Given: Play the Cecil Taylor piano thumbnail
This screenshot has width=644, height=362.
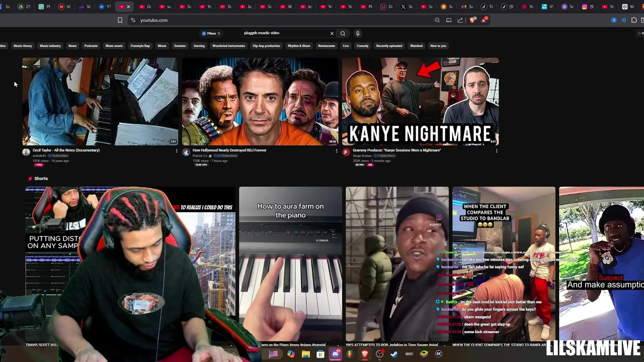Looking at the screenshot, I should 100,101.
